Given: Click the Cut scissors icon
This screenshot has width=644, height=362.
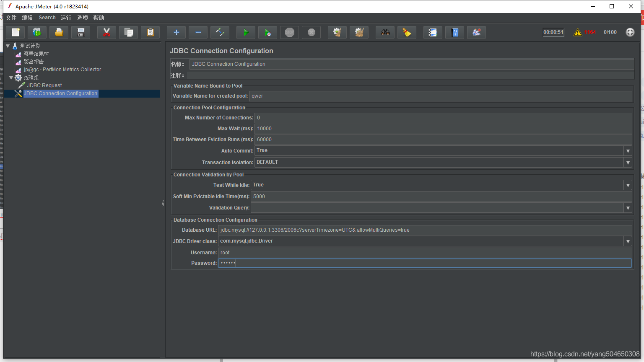Looking at the screenshot, I should click(x=107, y=32).
